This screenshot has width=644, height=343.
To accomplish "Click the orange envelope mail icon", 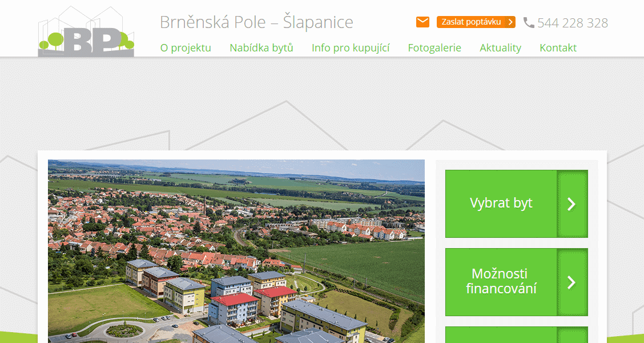I will point(422,22).
